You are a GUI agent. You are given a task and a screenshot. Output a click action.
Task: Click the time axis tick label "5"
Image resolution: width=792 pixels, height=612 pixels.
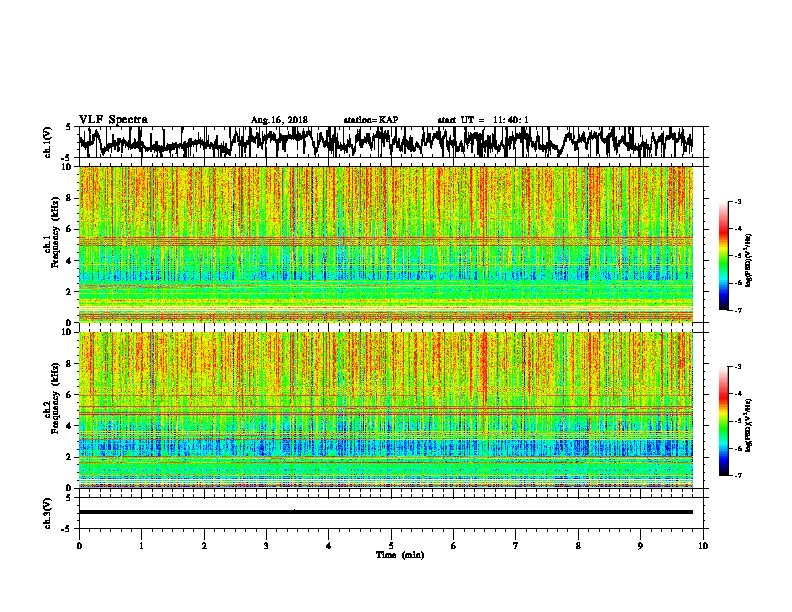click(x=391, y=546)
